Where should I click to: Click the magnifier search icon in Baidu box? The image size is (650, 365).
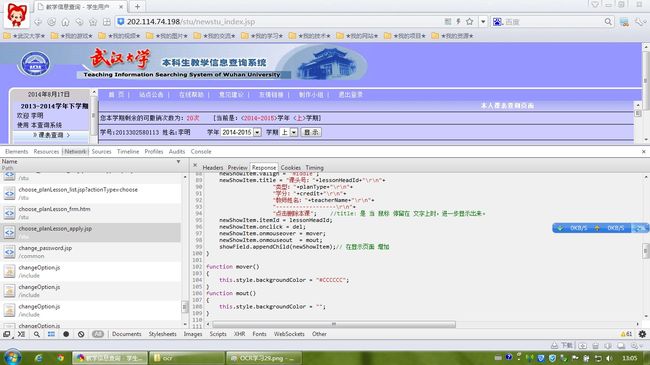point(608,22)
